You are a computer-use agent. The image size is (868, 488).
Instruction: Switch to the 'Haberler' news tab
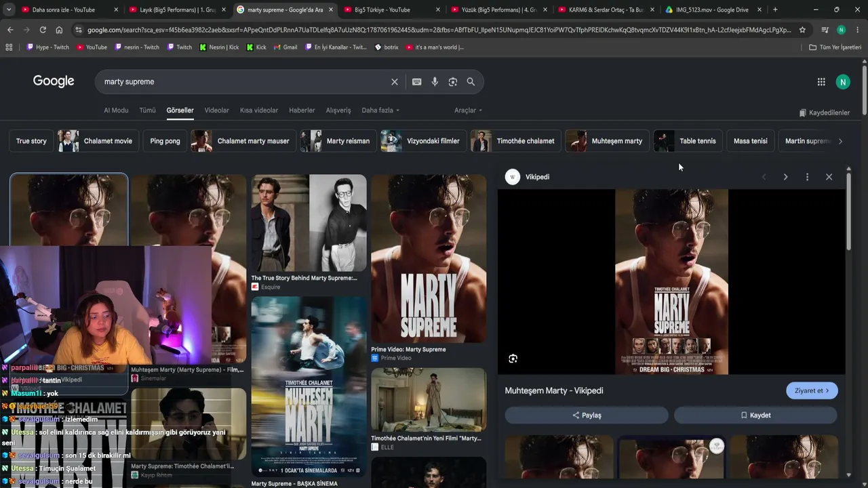302,110
